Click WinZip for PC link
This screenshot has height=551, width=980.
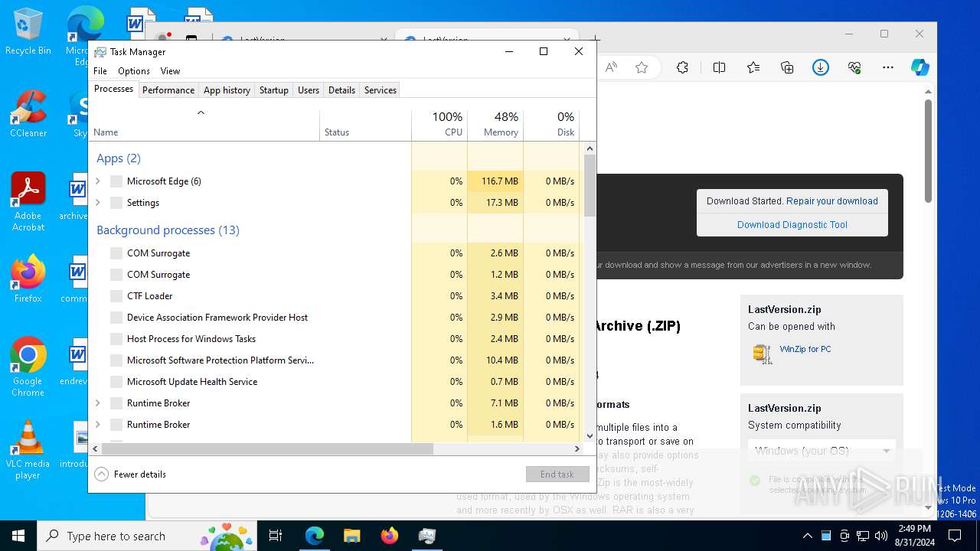click(x=805, y=349)
